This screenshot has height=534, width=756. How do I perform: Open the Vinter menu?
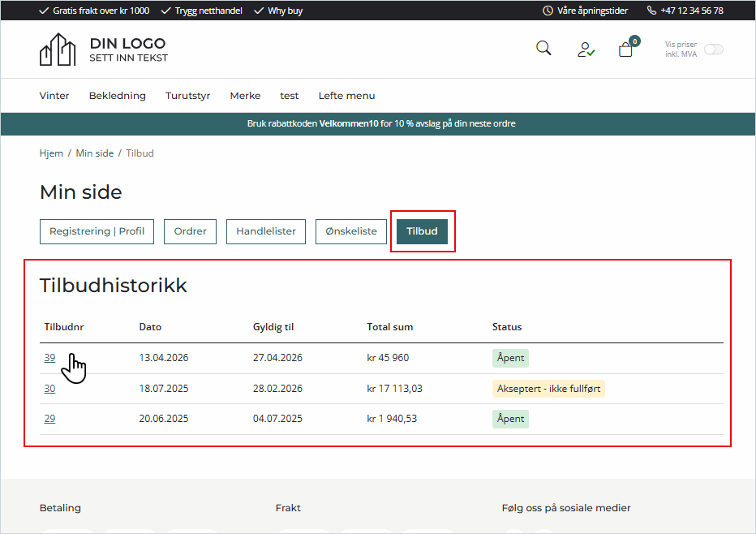[x=54, y=96]
